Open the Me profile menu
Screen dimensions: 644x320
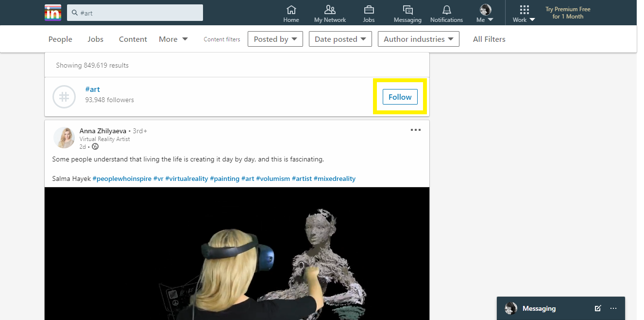(485, 14)
